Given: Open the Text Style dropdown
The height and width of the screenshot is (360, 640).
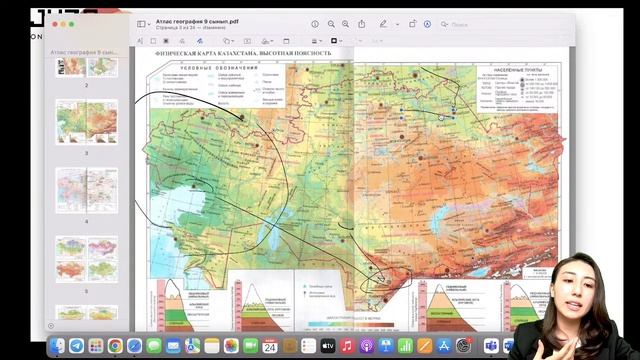Looking at the screenshot, I should tap(378, 41).
